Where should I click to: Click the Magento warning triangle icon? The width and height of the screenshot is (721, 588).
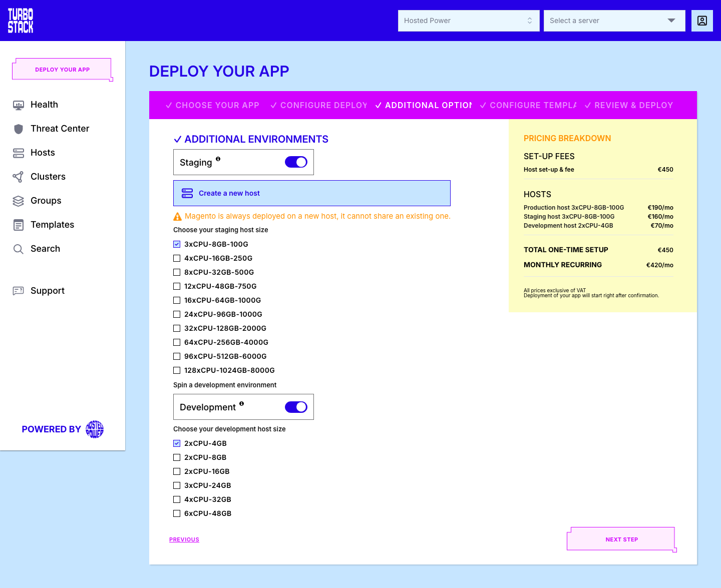pos(177,217)
